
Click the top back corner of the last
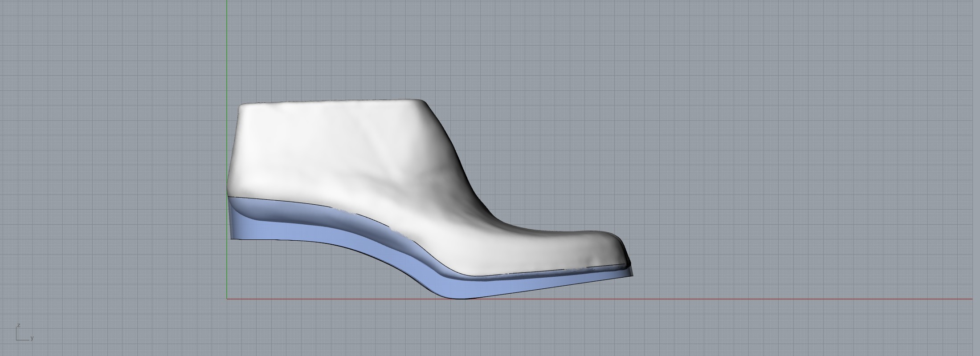coord(241,106)
